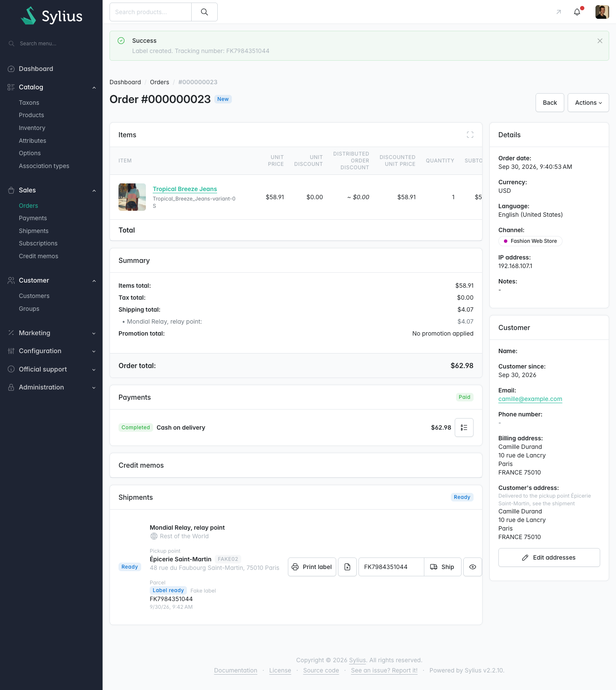
Task: Collapse the Customer menu chevron
Action: [94, 281]
